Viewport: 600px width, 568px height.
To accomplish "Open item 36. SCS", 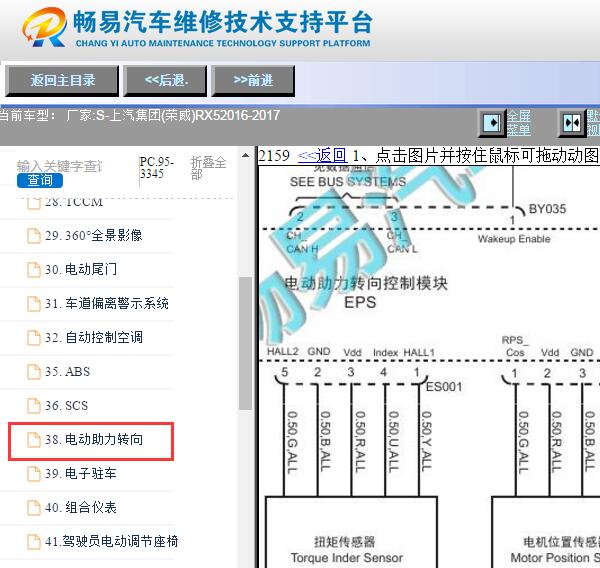I will coord(67,406).
